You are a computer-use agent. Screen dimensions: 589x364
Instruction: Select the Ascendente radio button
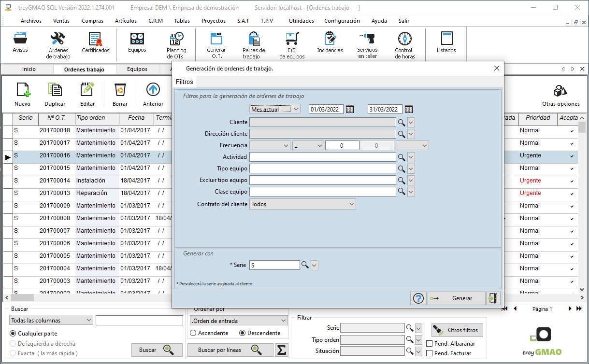193,333
